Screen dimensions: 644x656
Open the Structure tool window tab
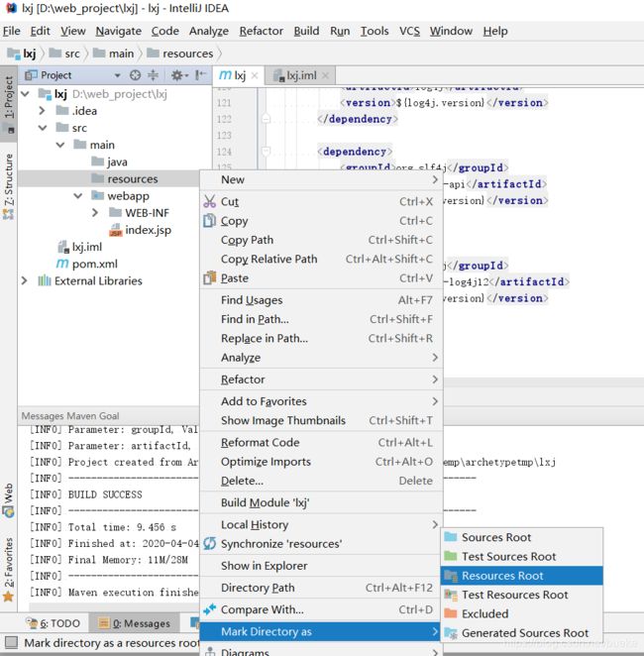coord(8,186)
